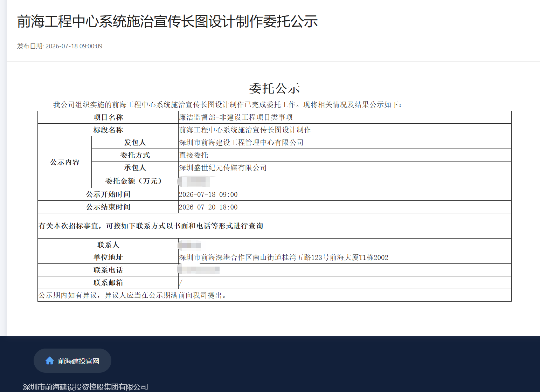
Task: Select the address 深圳市前海深港合作区南山街道桂湾五路123号
Action: (254, 257)
